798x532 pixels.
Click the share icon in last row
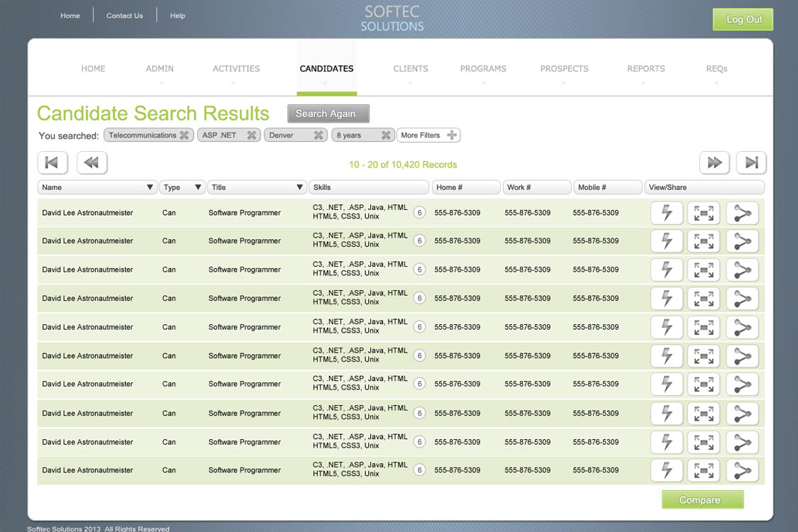pyautogui.click(x=742, y=471)
